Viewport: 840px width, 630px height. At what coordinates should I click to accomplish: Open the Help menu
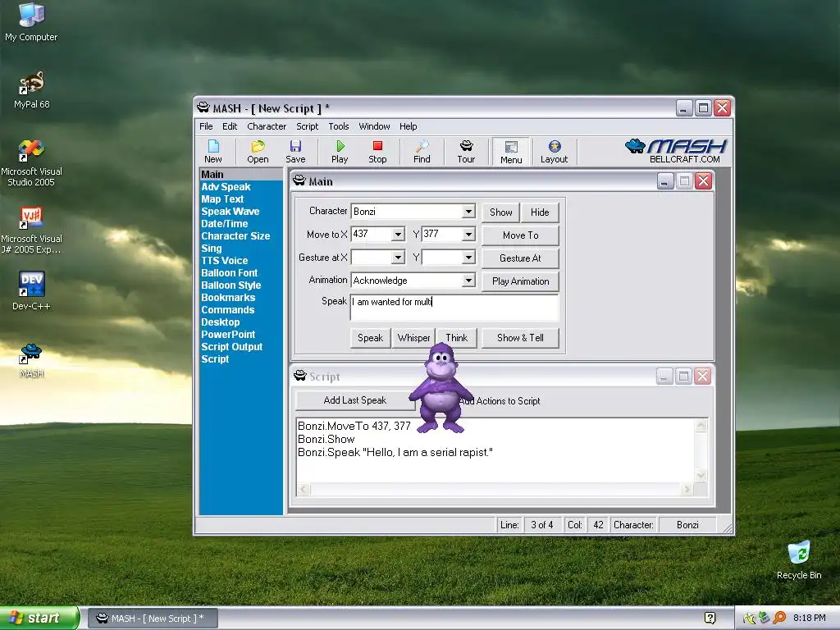point(409,126)
